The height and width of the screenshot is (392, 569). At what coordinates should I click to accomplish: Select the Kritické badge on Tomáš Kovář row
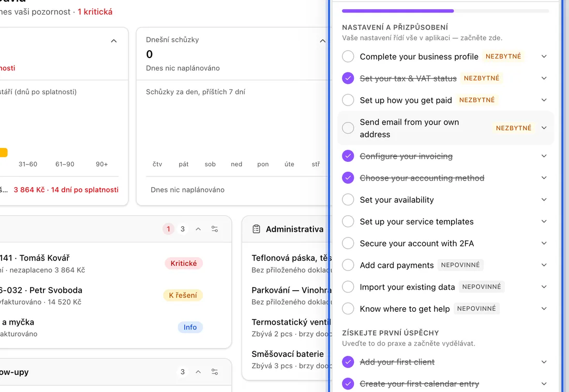(184, 263)
